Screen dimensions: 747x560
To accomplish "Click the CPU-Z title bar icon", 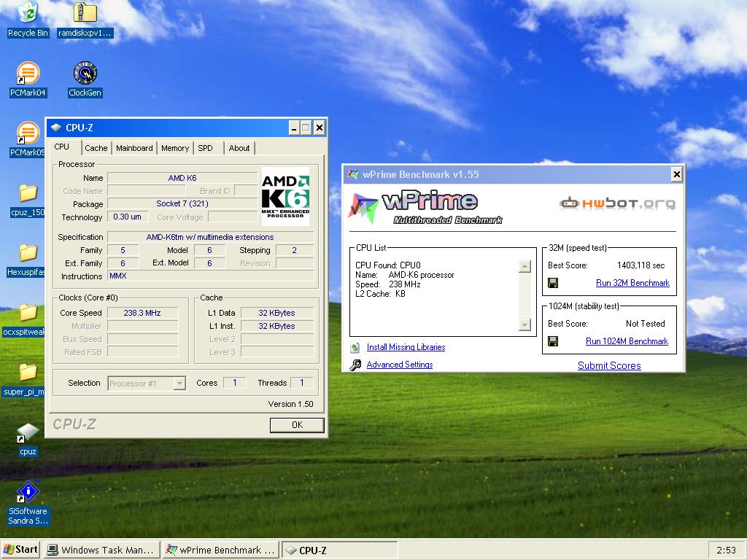I will tap(56, 128).
